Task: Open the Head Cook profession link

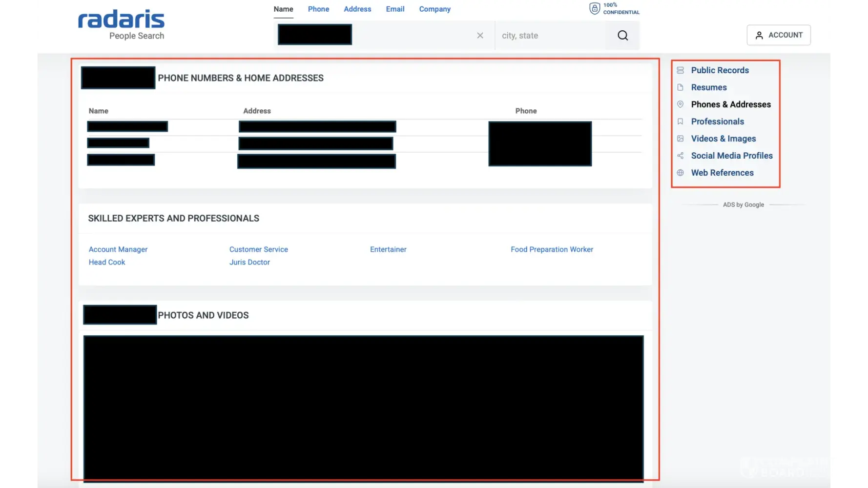Action: [107, 262]
